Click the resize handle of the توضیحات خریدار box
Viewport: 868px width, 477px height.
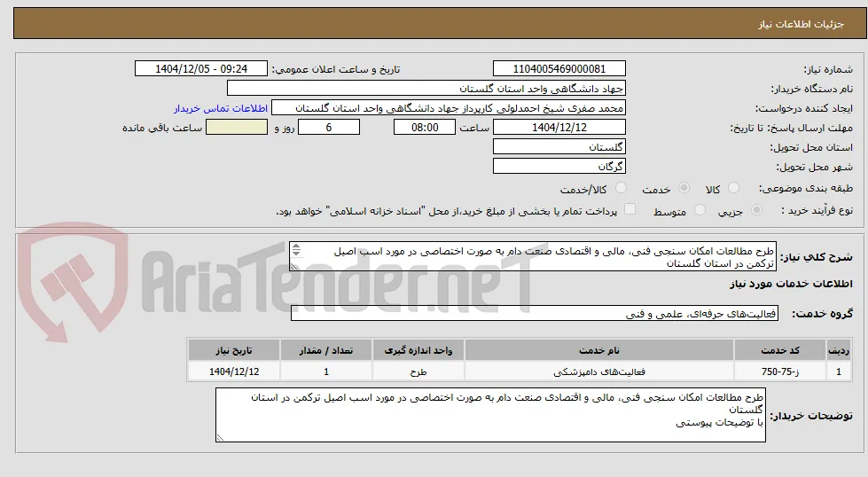pos(220,438)
